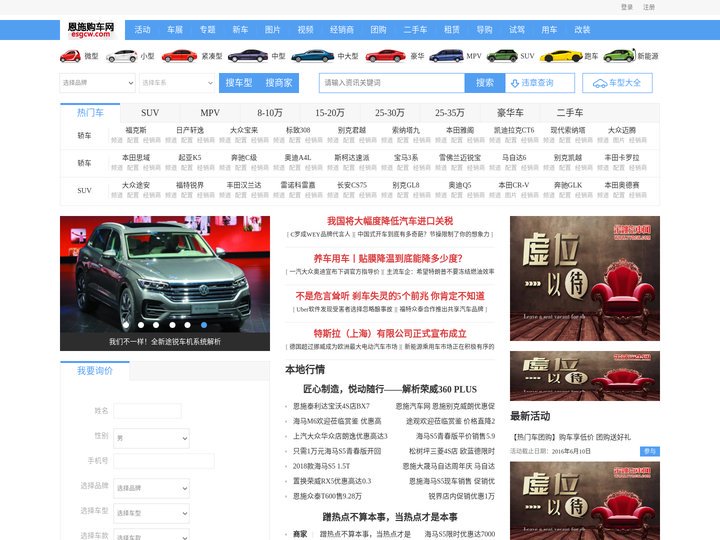Click the last blue carousel dot
720x540 pixels.
pos(203,325)
